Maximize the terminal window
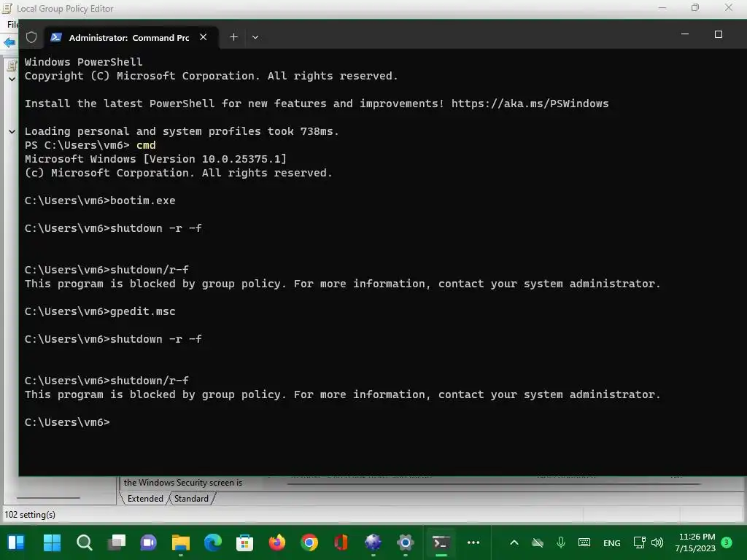Screen dimensions: 747x560 (719, 34)
